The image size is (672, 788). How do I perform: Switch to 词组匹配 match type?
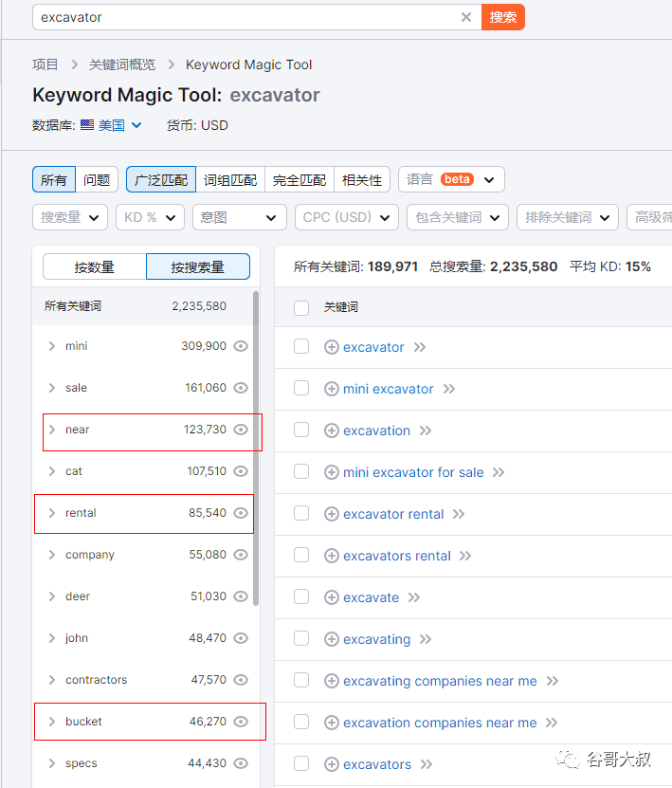click(x=230, y=179)
